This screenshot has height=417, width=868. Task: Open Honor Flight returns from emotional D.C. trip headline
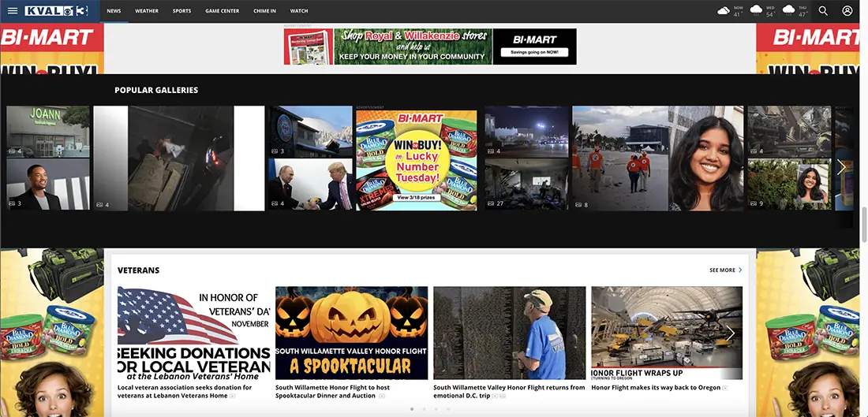509,392
